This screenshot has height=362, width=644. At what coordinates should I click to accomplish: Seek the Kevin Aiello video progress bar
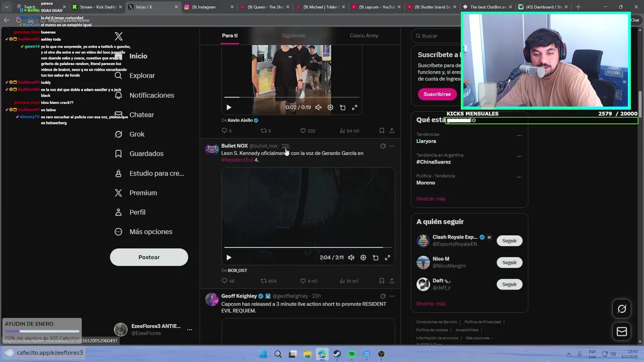(292, 97)
